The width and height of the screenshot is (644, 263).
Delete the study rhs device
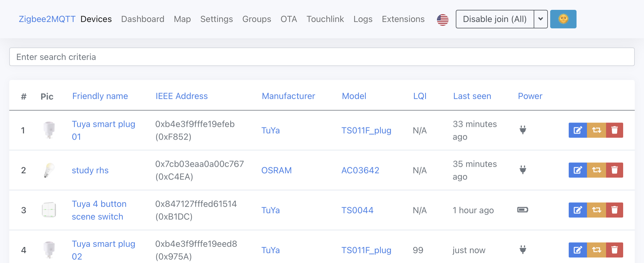(x=614, y=170)
